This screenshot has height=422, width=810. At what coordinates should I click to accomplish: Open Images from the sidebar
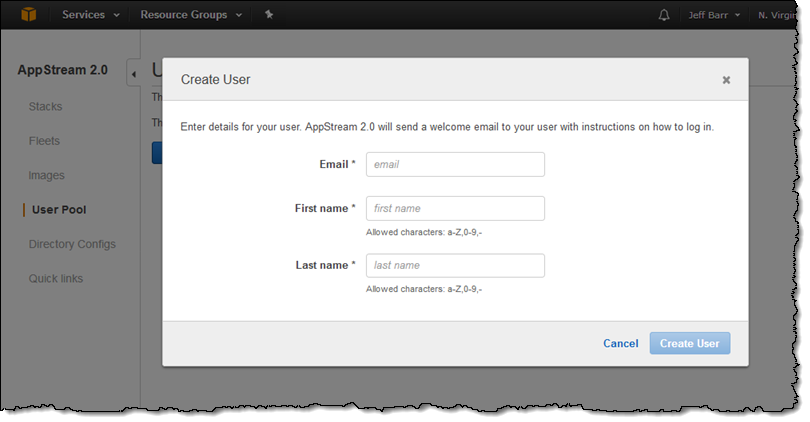point(46,175)
